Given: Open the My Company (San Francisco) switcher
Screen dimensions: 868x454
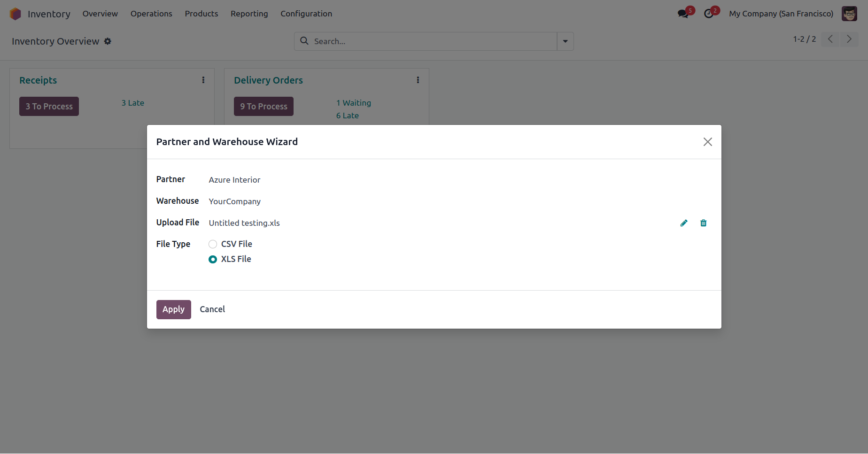Looking at the screenshot, I should (781, 14).
